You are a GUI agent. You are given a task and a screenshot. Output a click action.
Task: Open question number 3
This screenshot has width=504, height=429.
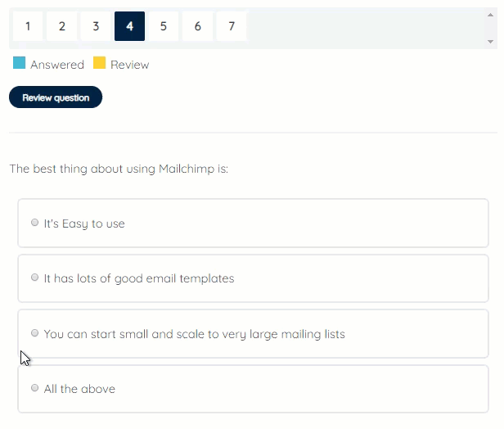pyautogui.click(x=96, y=26)
